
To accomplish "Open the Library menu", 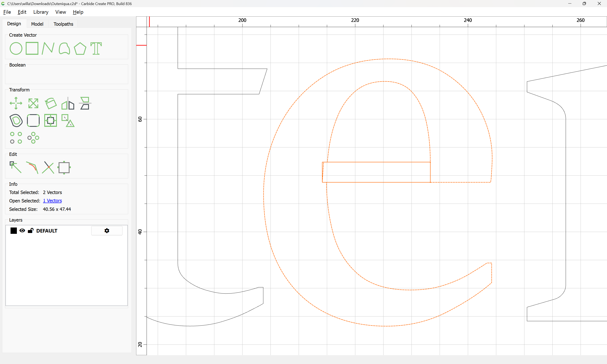I will pos(41,12).
